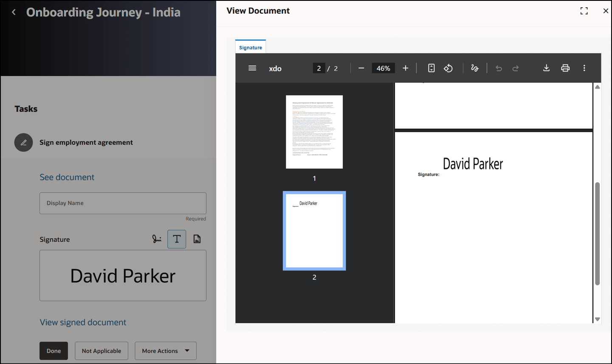
Task: Choose the draw signature icon
Action: tap(157, 239)
